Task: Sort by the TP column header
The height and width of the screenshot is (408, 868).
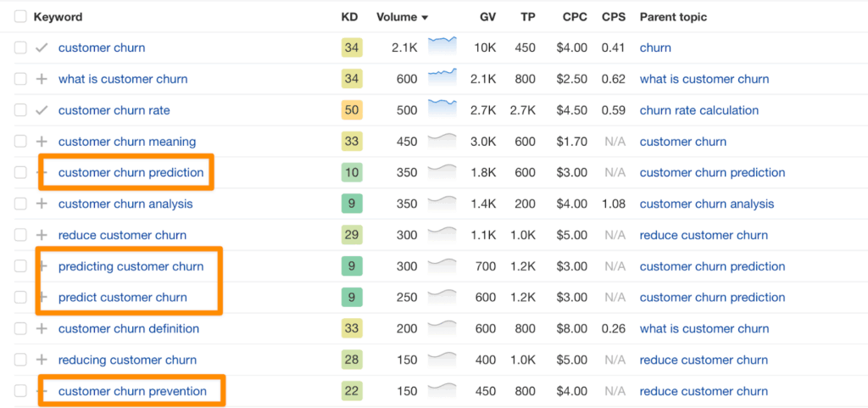Action: coord(528,17)
